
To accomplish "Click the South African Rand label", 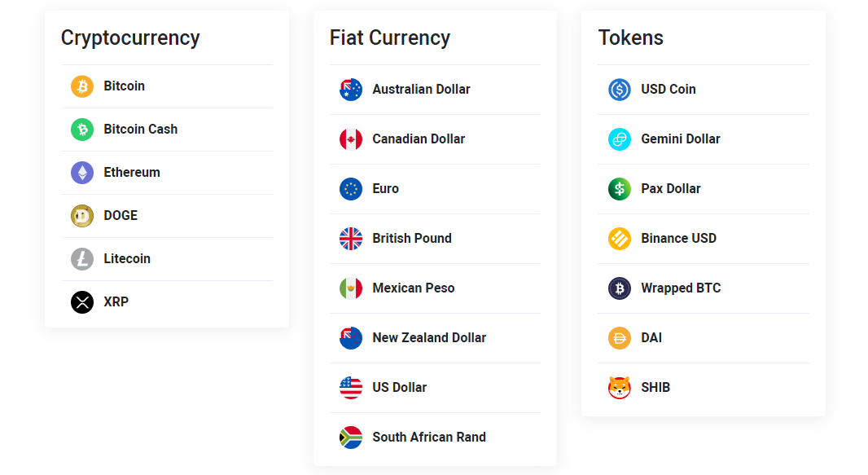I will (428, 438).
